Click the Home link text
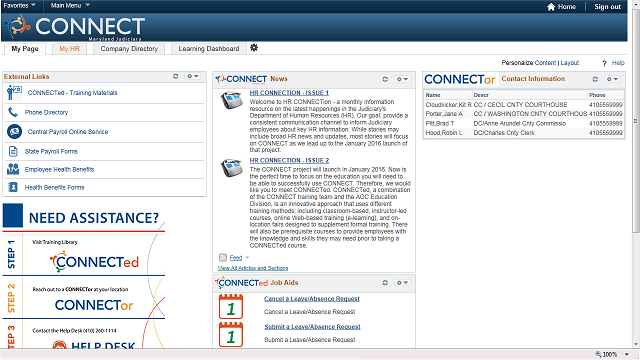640x360 pixels. point(567,7)
